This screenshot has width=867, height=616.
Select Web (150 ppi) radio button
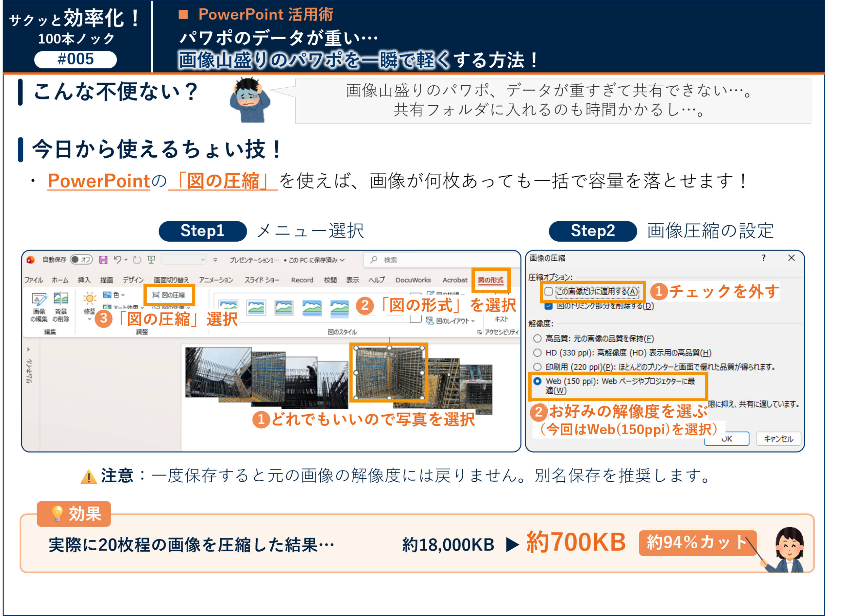point(537,381)
